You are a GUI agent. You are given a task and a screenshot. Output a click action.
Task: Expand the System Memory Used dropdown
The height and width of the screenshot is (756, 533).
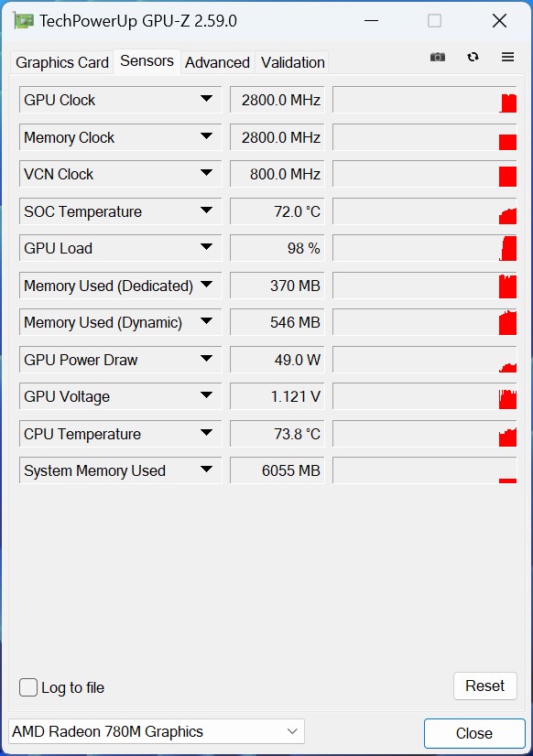[x=206, y=470]
